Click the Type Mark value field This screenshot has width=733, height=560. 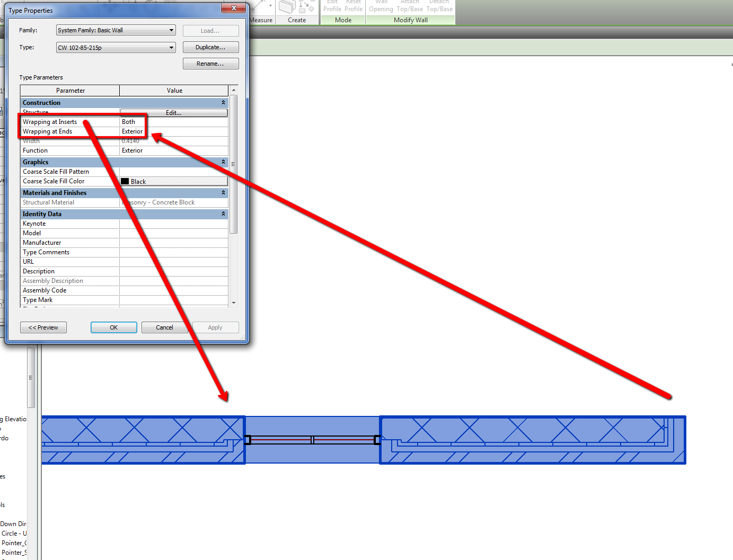click(174, 300)
